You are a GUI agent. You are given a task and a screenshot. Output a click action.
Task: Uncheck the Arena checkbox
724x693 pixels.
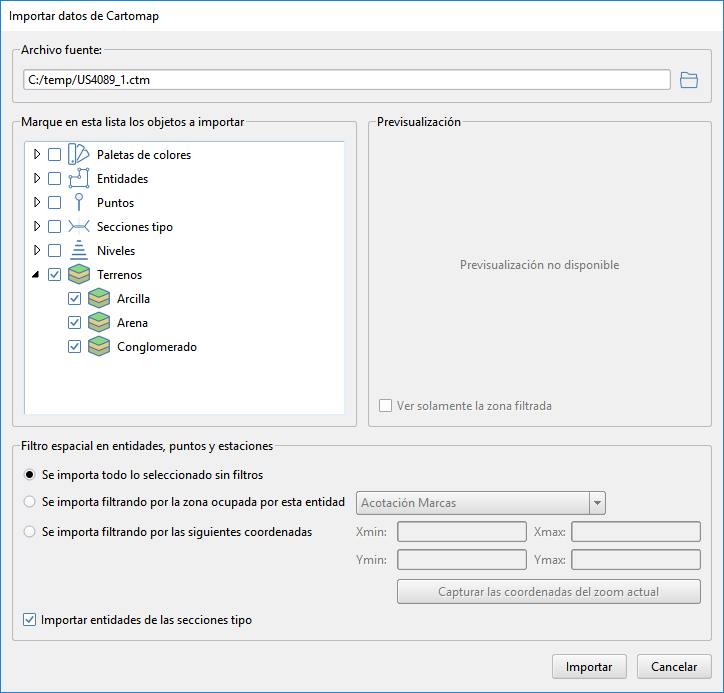pos(74,322)
